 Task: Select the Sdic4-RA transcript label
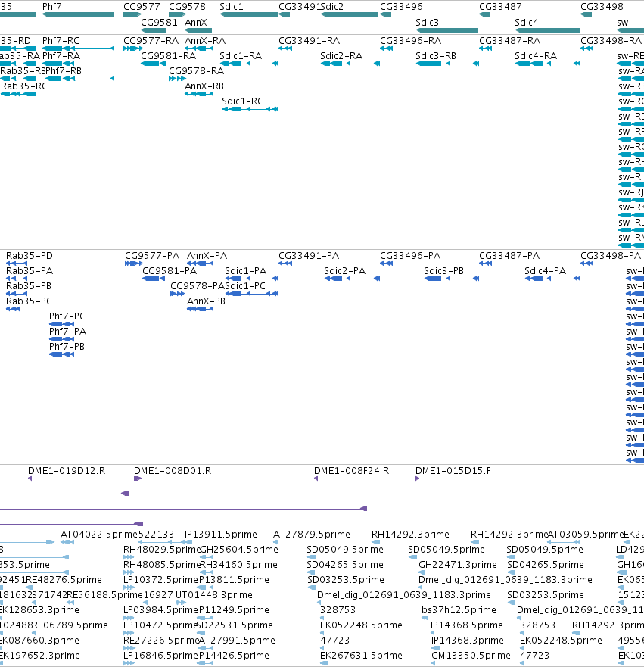(x=536, y=56)
